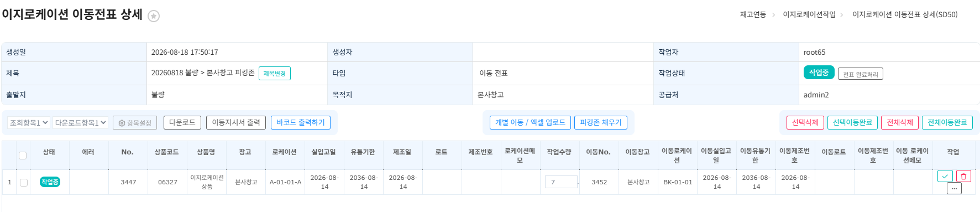Click the 작업중 work status badge in header
Viewport: 980px width, 212px height.
pyautogui.click(x=819, y=73)
